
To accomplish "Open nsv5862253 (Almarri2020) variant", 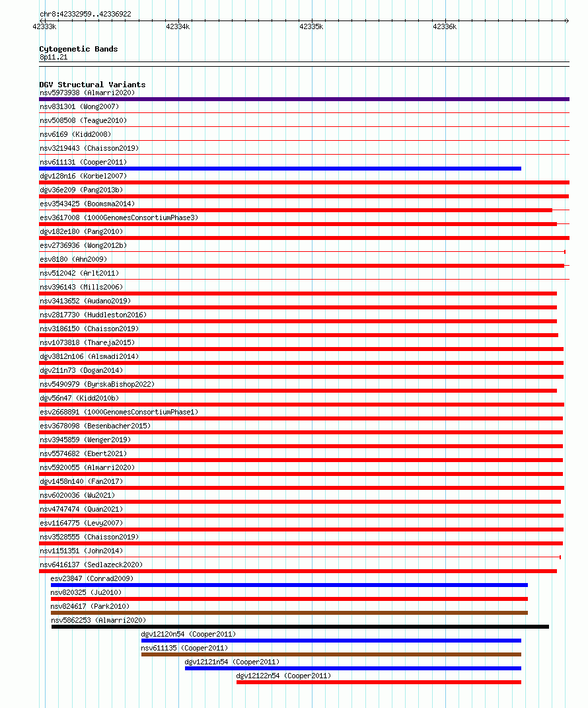I will click(98, 620).
